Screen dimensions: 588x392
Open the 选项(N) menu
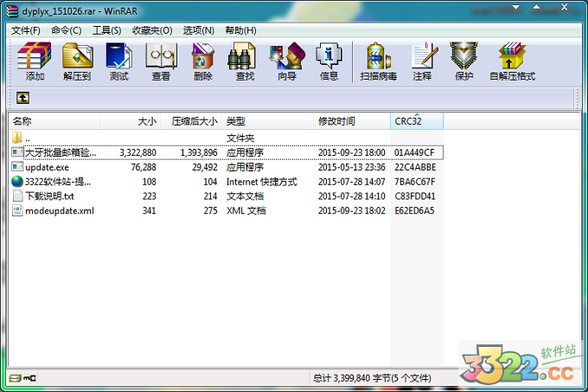[199, 30]
